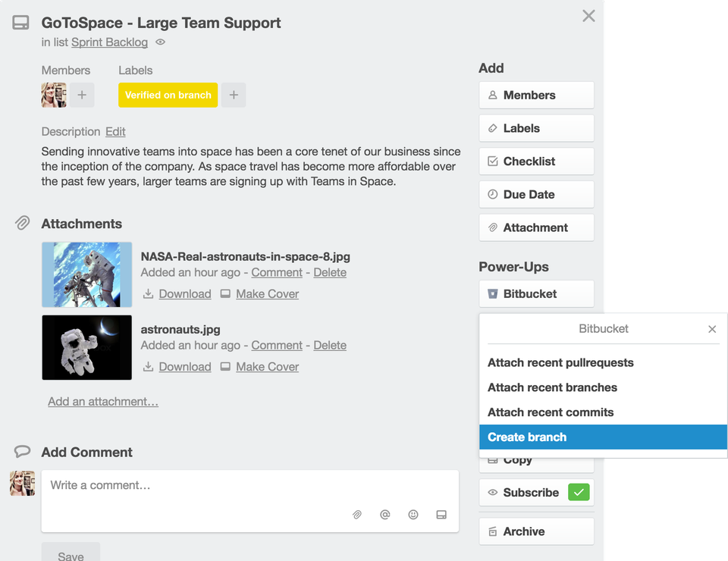Add a member with the plus icon
The height and width of the screenshot is (561, 728).
coord(82,96)
